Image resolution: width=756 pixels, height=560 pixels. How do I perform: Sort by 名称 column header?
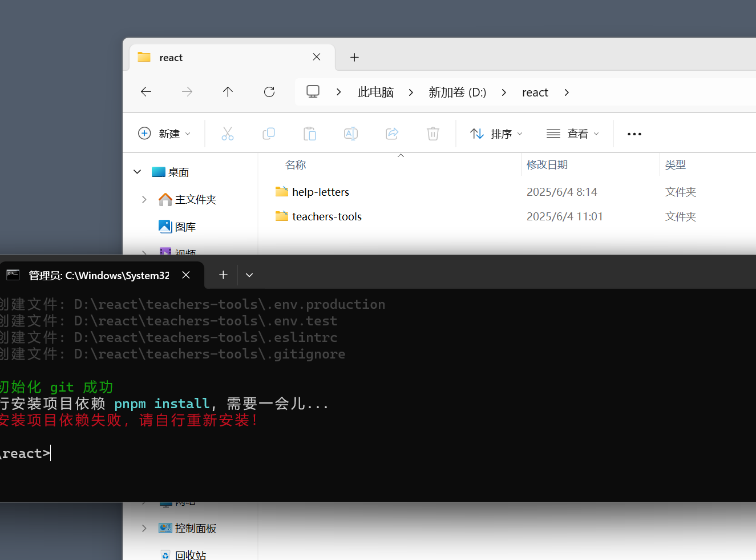(x=296, y=164)
